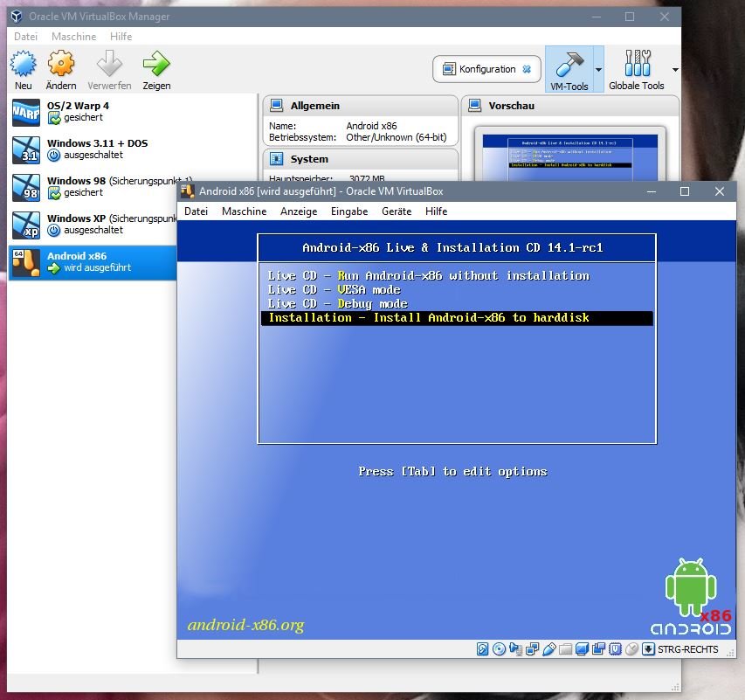Click the Windows 98 machine icon

(26, 188)
